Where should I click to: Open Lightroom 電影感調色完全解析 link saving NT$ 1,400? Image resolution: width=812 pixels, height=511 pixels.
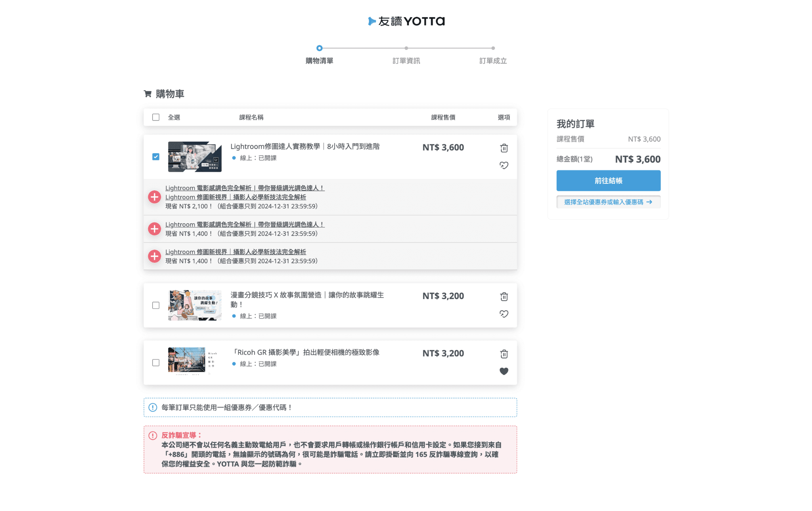click(245, 224)
